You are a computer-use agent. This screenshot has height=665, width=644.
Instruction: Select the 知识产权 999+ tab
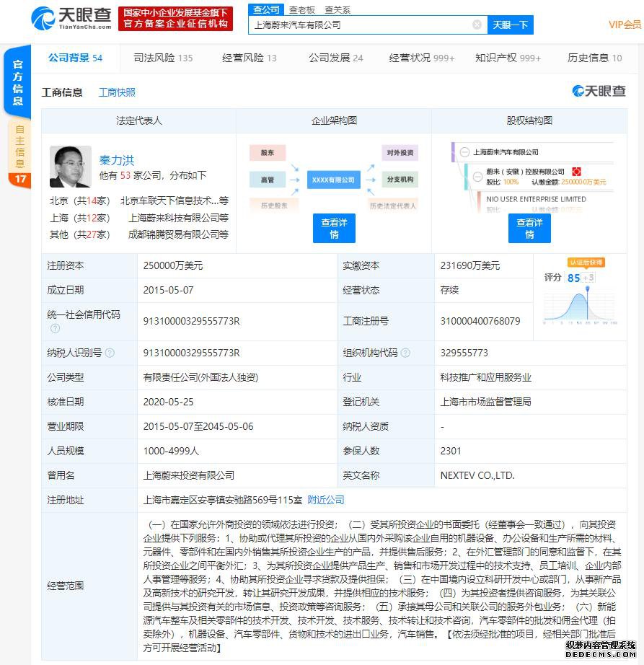tap(508, 58)
